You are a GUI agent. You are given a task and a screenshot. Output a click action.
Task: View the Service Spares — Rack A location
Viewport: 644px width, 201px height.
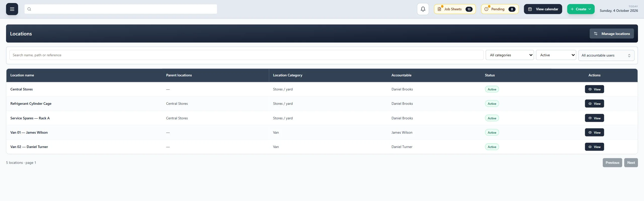pyautogui.click(x=594, y=118)
